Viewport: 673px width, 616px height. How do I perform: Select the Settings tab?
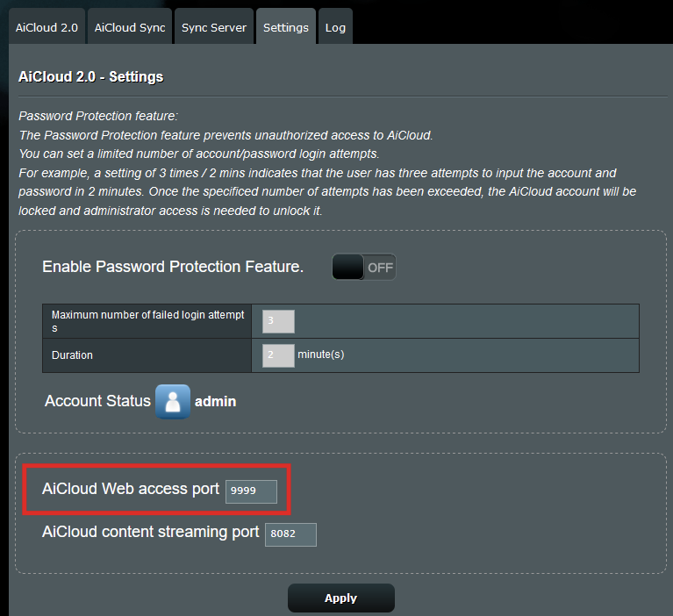pos(286,27)
